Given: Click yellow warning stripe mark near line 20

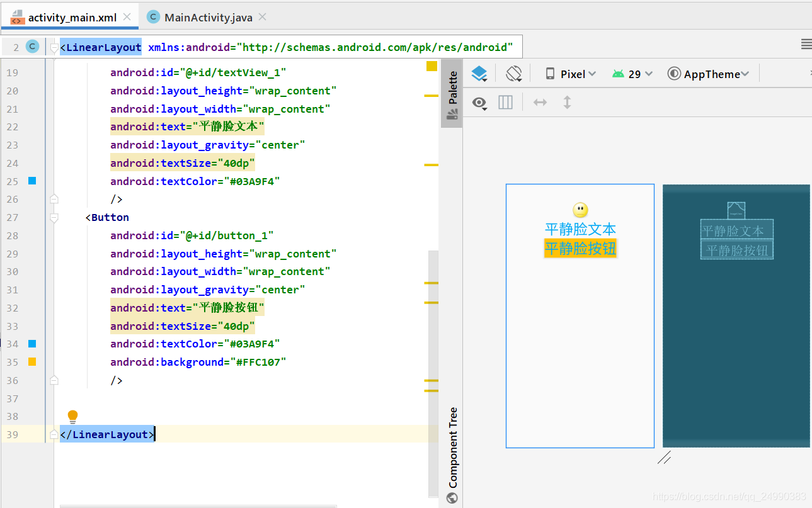Looking at the screenshot, I should [432, 96].
